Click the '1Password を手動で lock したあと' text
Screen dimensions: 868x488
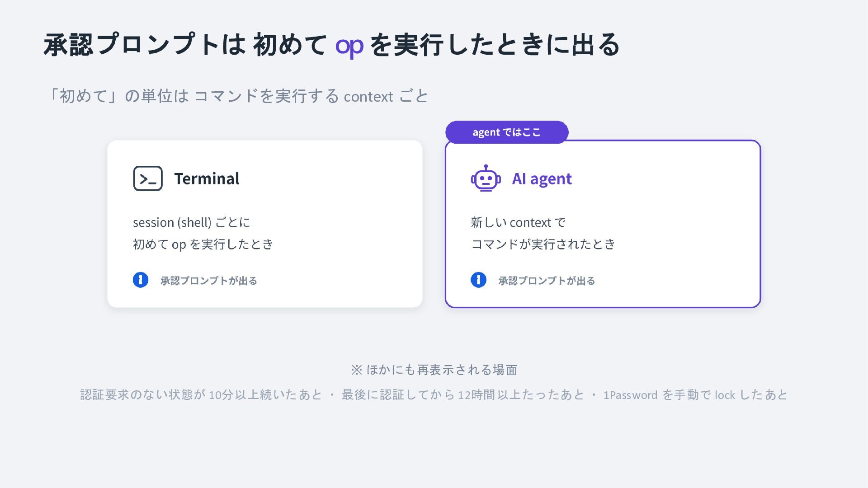pyautogui.click(x=696, y=394)
